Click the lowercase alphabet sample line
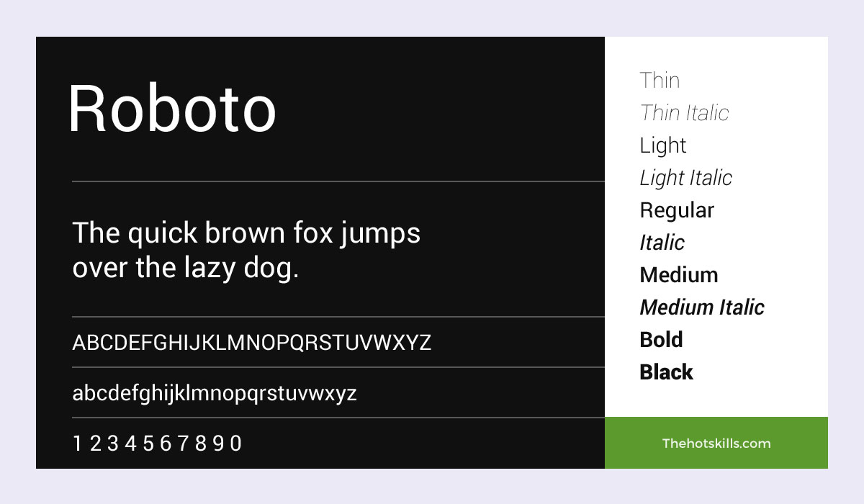 click(215, 393)
